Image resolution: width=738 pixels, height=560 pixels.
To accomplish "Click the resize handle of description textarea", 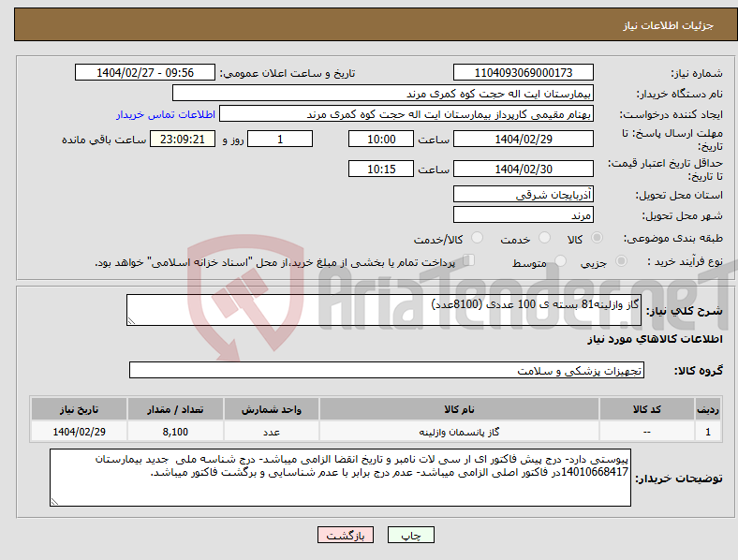I will click(x=131, y=321).
